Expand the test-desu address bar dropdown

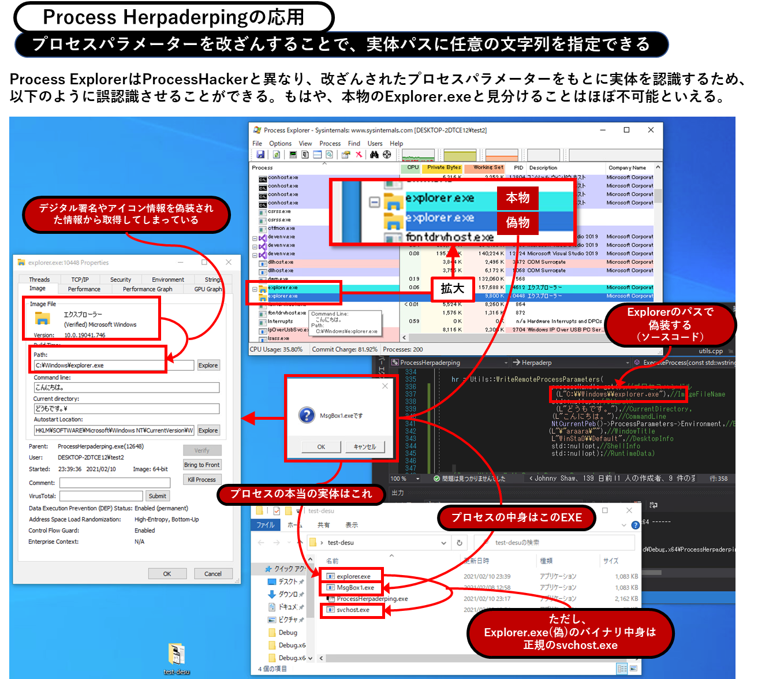[443, 543]
